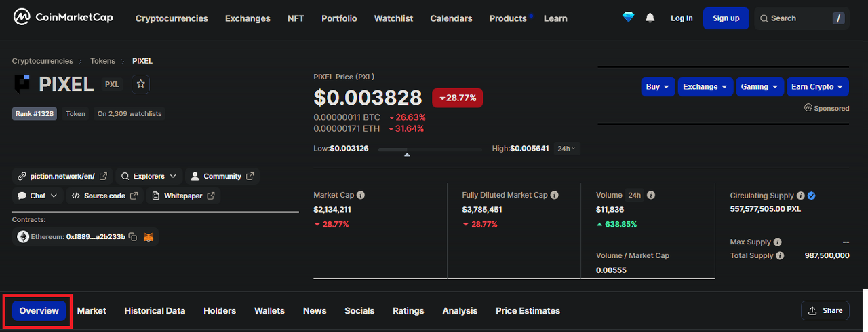
Task: Open the Gaming dropdown
Action: coord(759,87)
